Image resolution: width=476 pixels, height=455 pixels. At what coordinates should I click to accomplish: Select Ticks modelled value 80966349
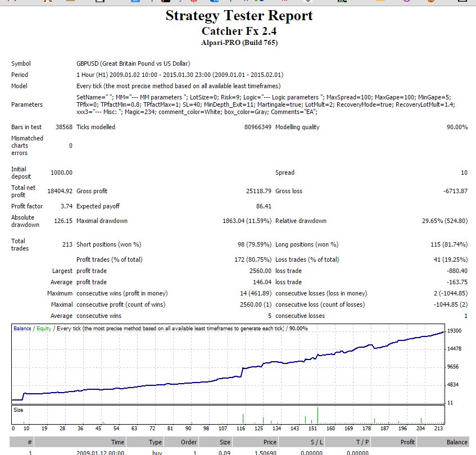click(258, 127)
